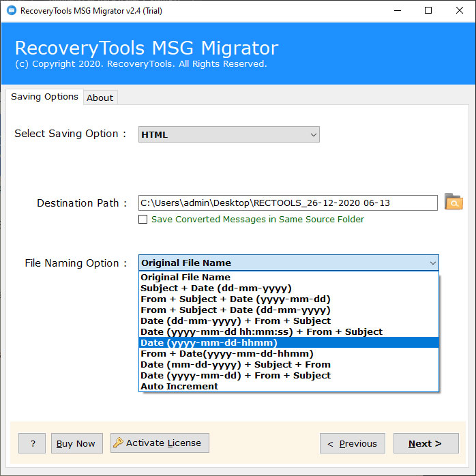
Task: Close the MSG Migrator window
Action: coord(460,11)
